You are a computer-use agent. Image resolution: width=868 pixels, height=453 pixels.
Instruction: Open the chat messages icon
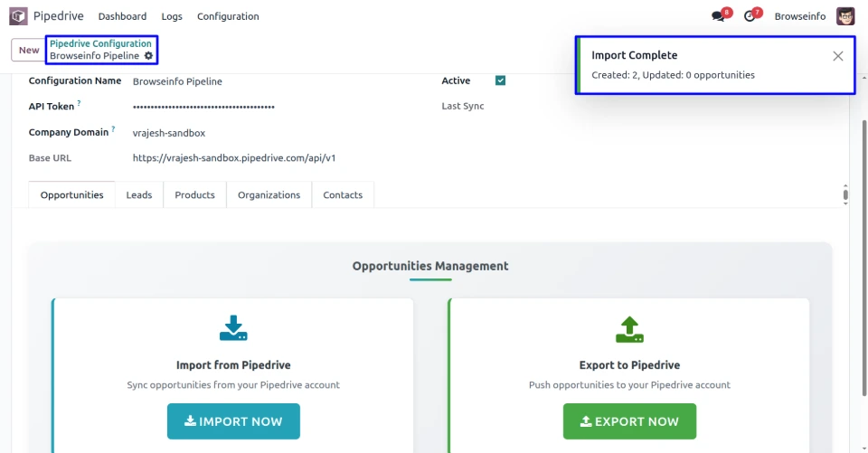click(x=719, y=16)
